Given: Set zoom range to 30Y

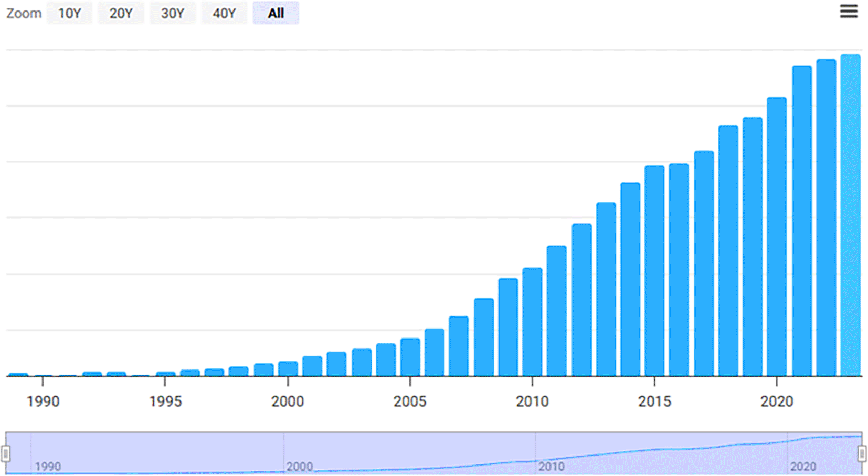Looking at the screenshot, I should (x=172, y=13).
